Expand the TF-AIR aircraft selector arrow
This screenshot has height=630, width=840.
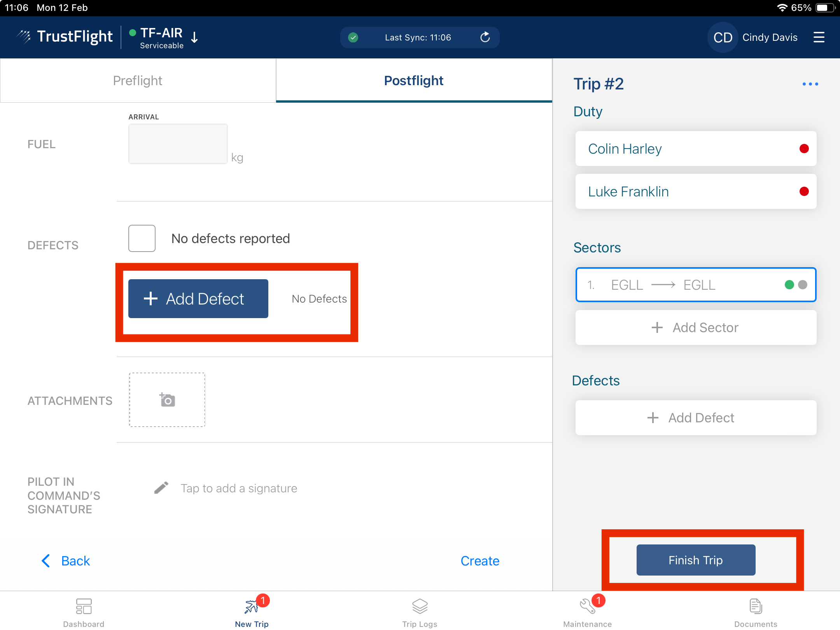[195, 38]
